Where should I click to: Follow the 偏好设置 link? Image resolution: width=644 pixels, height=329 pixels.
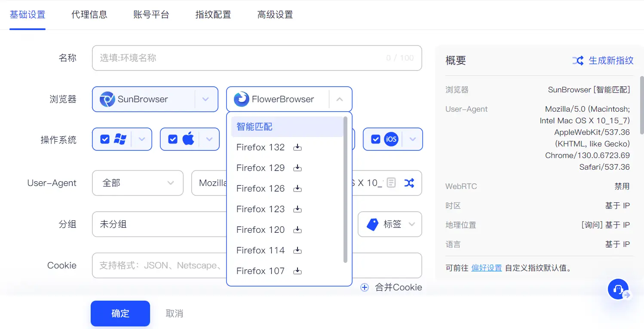[486, 268]
